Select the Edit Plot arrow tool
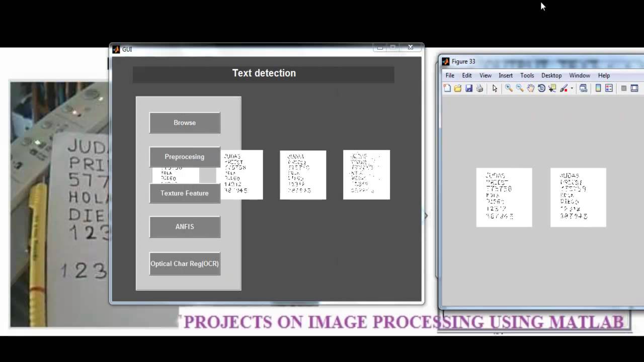Viewport: 644px width, 362px height. tap(495, 88)
